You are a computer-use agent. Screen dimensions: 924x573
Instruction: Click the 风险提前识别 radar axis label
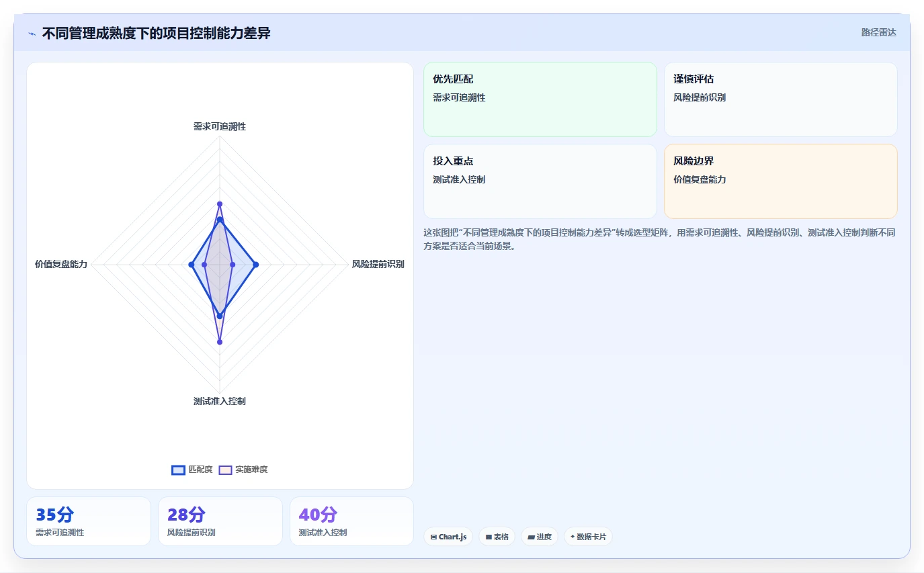click(x=378, y=264)
